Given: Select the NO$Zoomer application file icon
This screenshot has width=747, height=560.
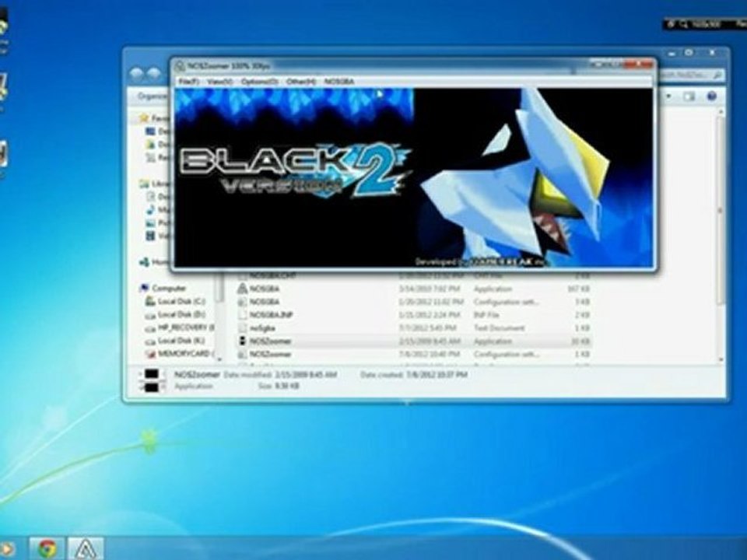Looking at the screenshot, I should click(x=243, y=341).
